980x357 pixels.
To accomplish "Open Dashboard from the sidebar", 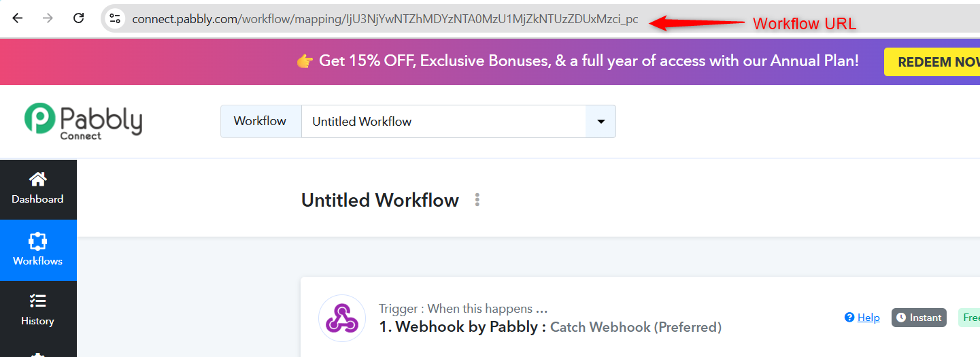I will click(38, 189).
